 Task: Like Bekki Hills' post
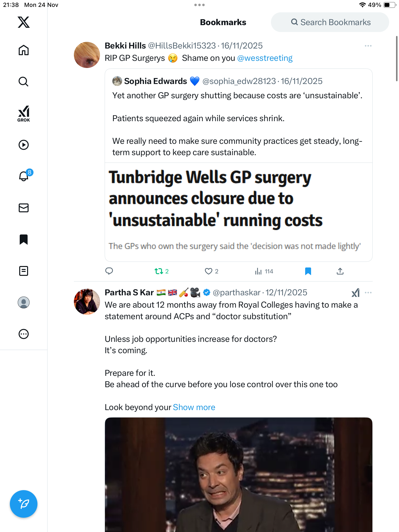click(x=208, y=271)
